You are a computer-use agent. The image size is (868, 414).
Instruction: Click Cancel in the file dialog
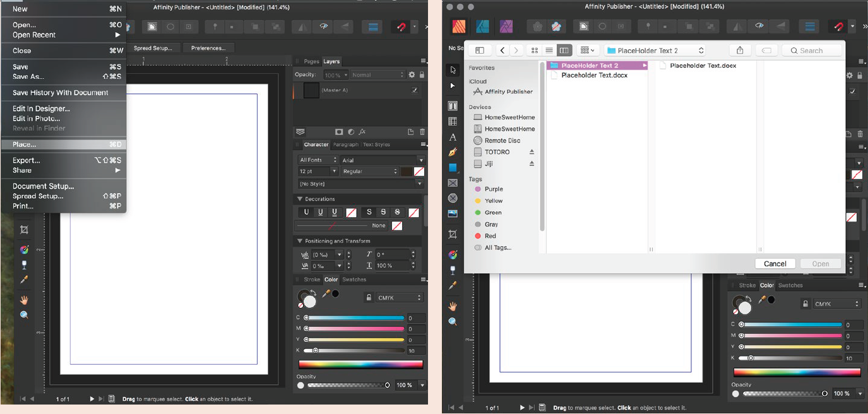775,264
